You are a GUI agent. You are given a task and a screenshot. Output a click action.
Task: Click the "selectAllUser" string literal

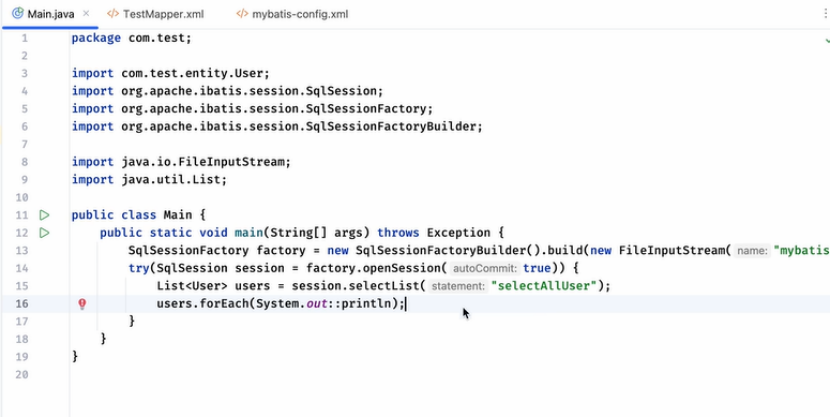tap(545, 286)
